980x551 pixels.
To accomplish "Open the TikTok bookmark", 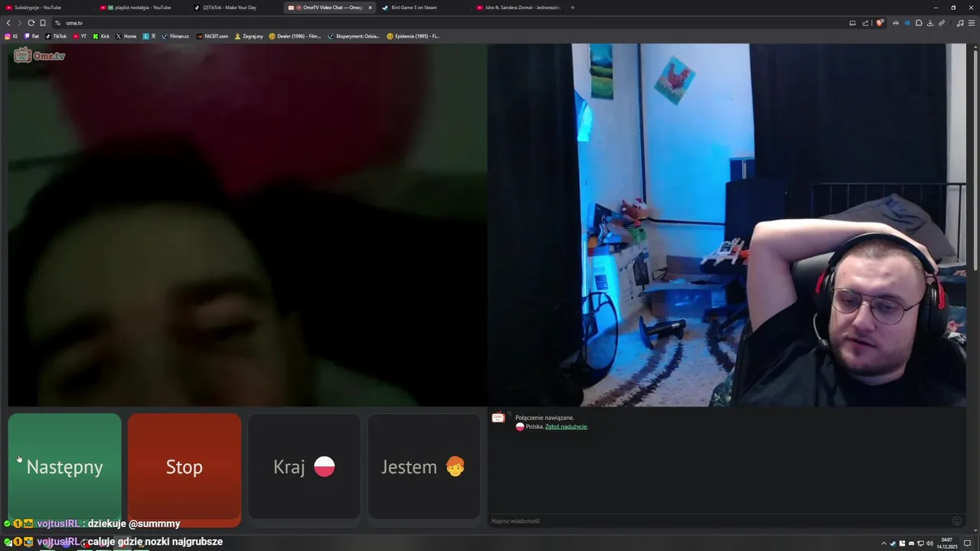I will point(56,36).
